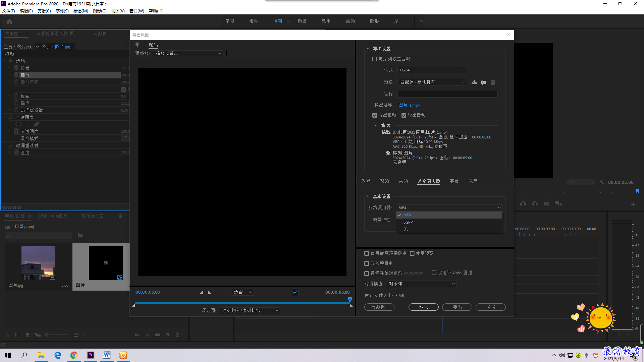Toggle the position stopwatch icon
The width and height of the screenshot is (644, 362).
point(16,68)
